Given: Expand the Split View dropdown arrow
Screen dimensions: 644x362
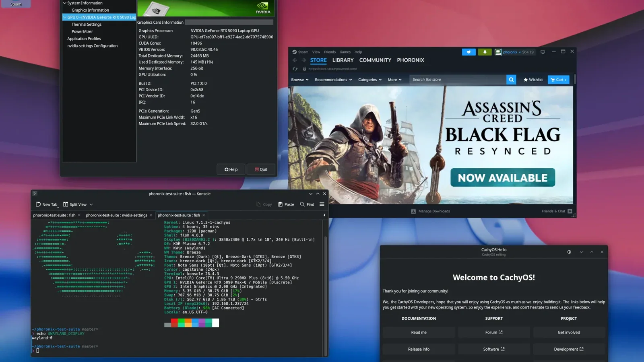Looking at the screenshot, I should pyautogui.click(x=91, y=204).
